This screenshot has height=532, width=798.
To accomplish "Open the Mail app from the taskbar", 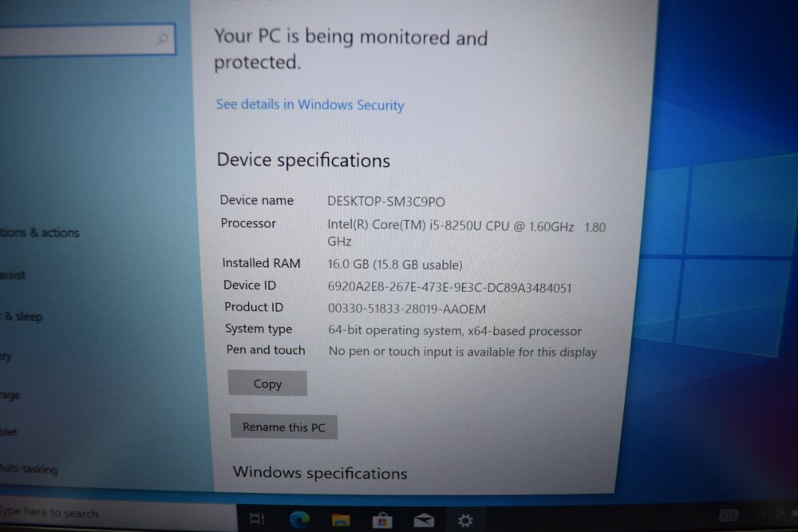I will click(424, 520).
